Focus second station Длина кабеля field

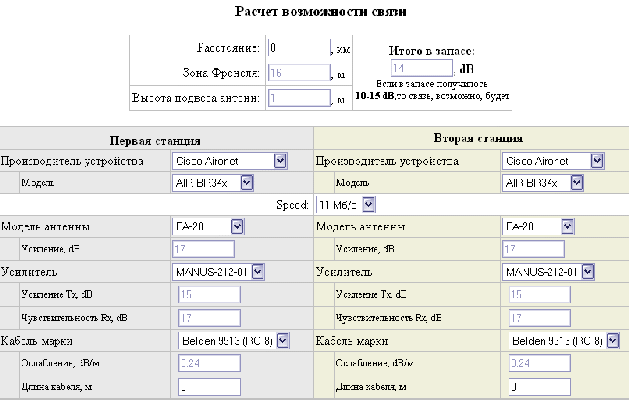[x=540, y=387]
